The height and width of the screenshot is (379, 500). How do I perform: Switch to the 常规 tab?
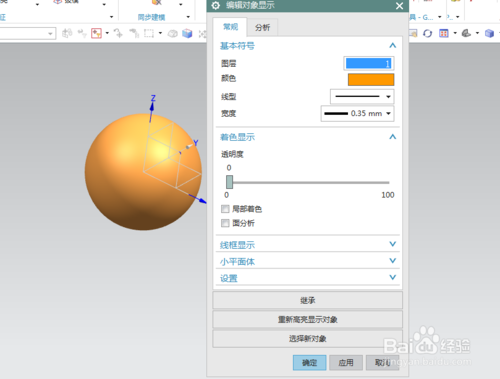click(230, 27)
